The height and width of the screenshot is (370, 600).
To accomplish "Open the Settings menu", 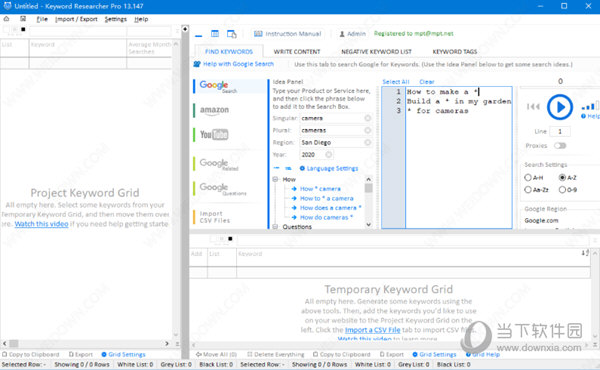I will coord(116,19).
